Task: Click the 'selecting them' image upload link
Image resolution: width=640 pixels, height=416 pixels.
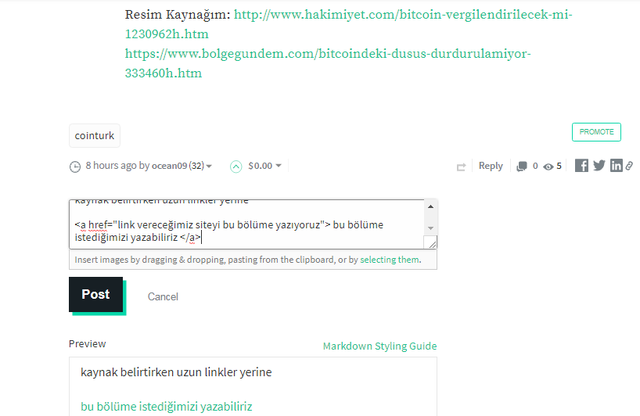Action: [x=389, y=260]
